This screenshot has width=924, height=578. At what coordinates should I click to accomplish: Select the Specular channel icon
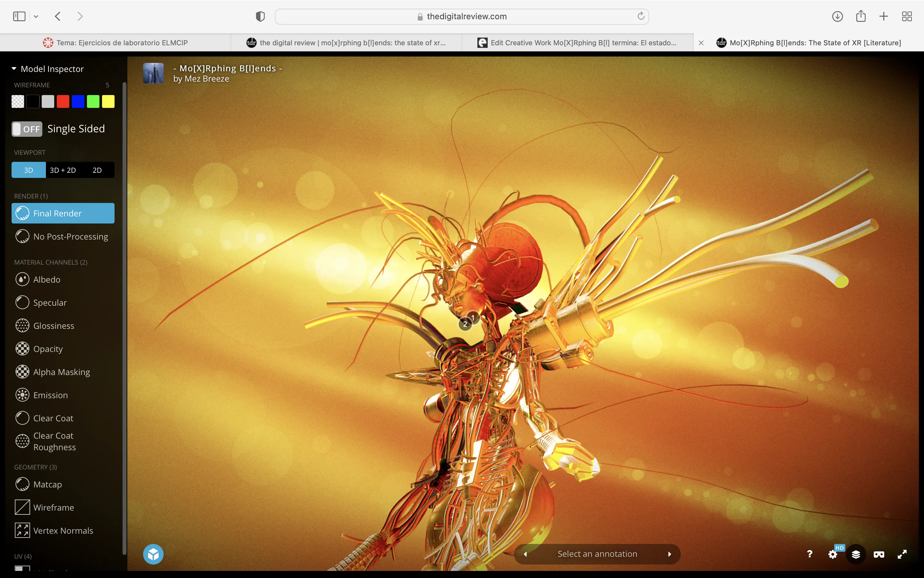click(x=22, y=302)
